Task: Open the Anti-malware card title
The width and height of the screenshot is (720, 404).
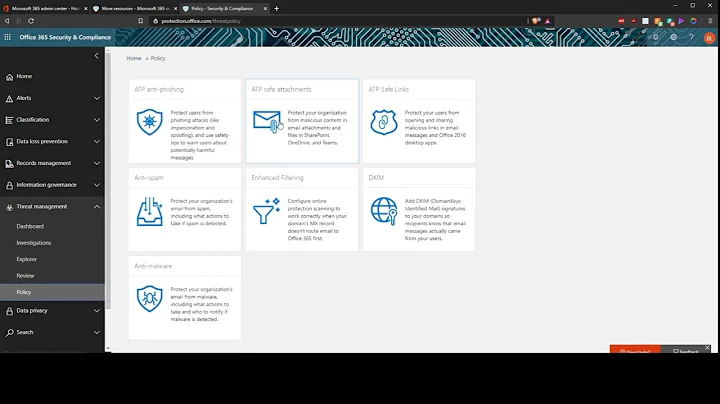Action: pyautogui.click(x=153, y=266)
